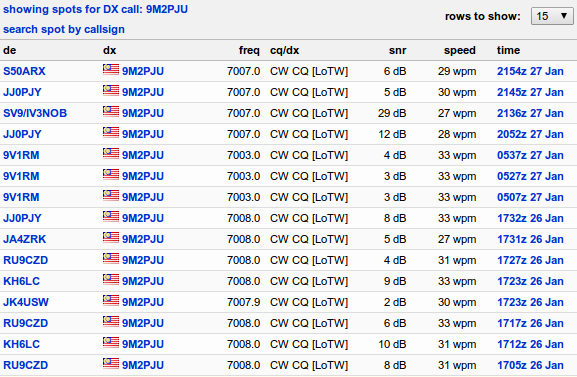The width and height of the screenshot is (577, 377).
Task: Select the '29 wpm' speed value
Action: pyautogui.click(x=457, y=71)
